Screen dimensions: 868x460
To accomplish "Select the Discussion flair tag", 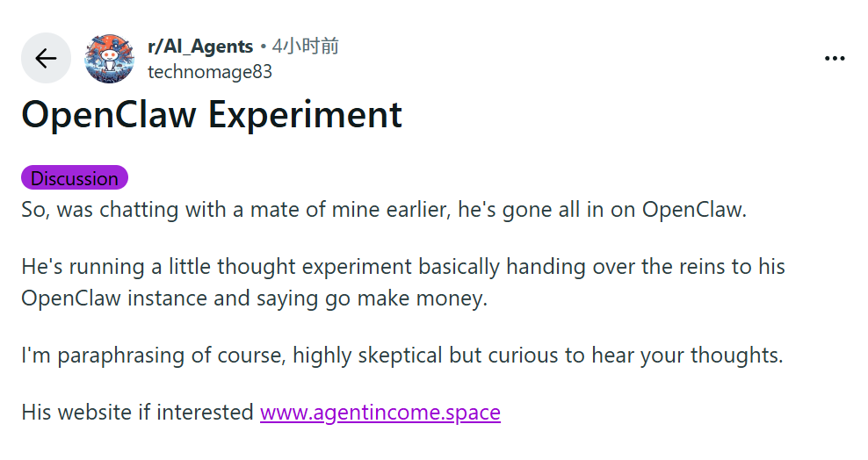I will pos(75,178).
